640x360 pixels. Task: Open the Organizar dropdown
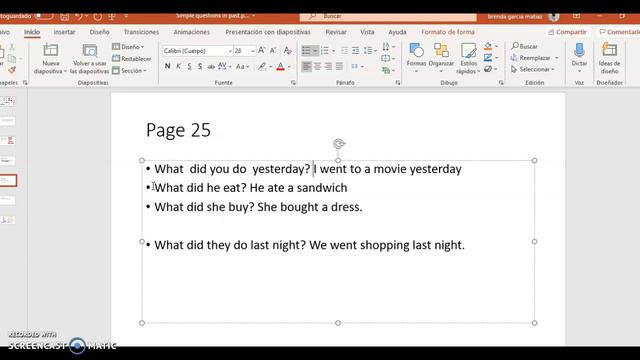(441, 58)
